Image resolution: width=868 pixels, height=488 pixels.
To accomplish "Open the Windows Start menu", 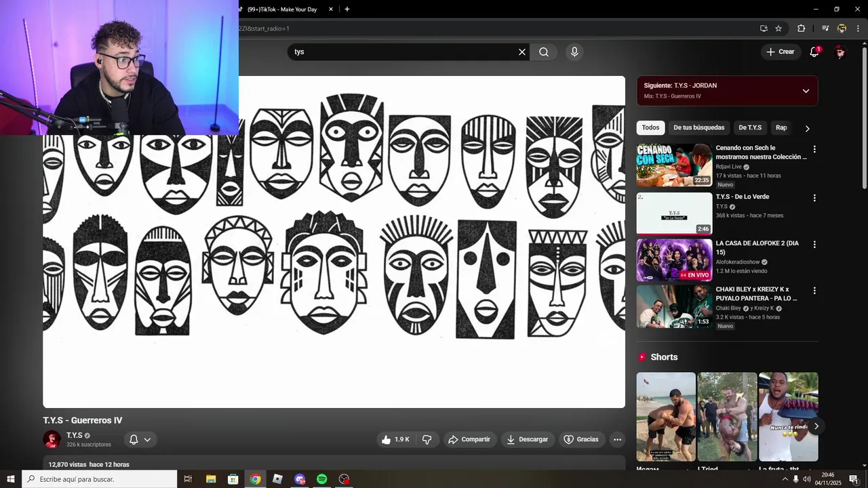I will pos(10,479).
